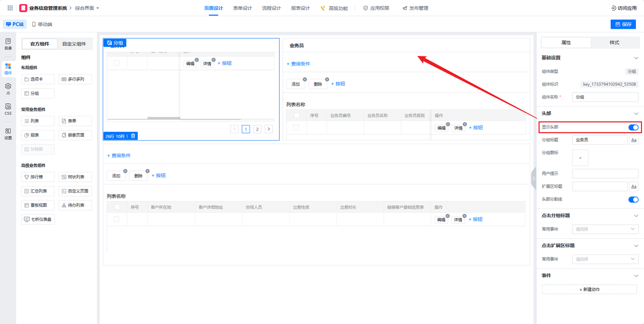The height and width of the screenshot is (324, 644).
Task: Go to page 2 in pagination
Action: [257, 129]
